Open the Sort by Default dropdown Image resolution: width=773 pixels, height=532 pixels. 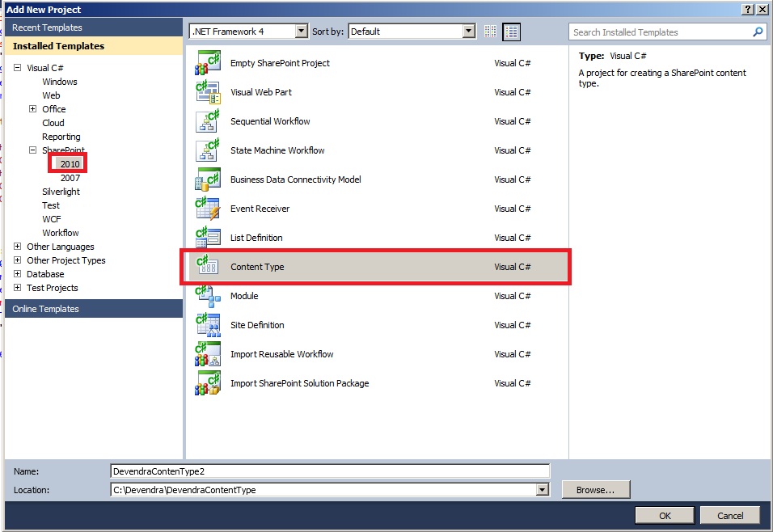tap(467, 31)
